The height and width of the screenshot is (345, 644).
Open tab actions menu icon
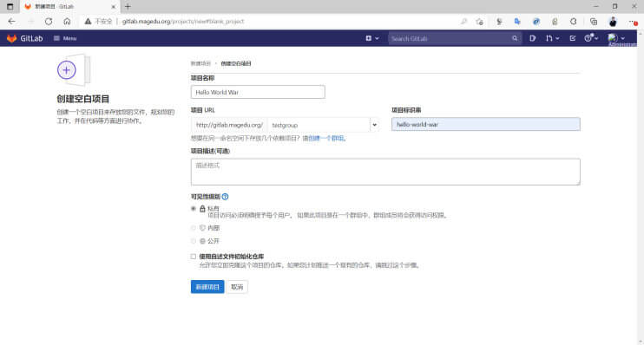point(10,7)
